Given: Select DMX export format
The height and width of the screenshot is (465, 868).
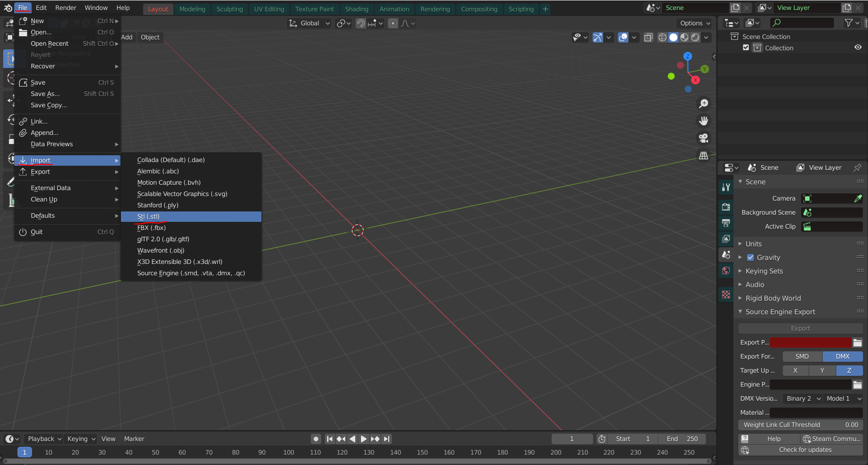Looking at the screenshot, I should click(843, 356).
